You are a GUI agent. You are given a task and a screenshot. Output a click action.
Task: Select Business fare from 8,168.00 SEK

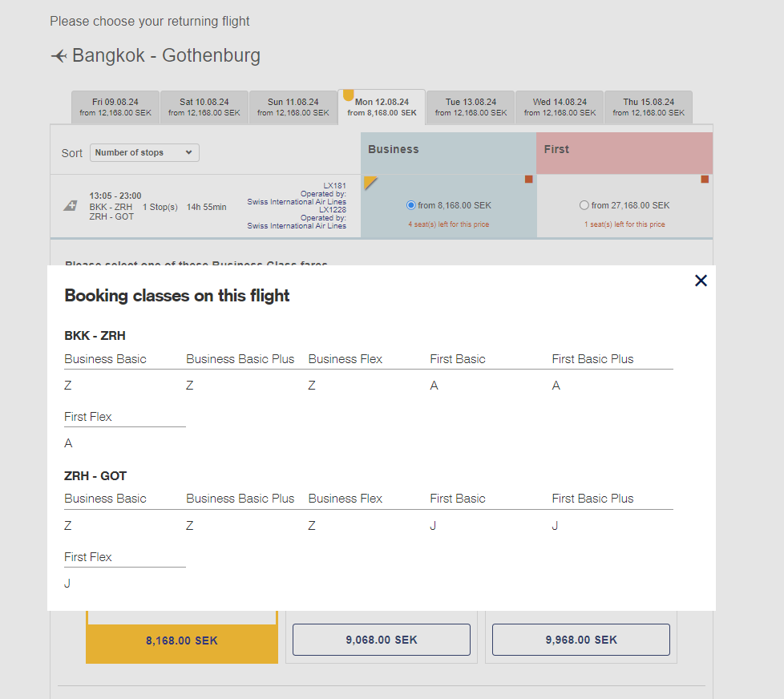click(x=411, y=205)
